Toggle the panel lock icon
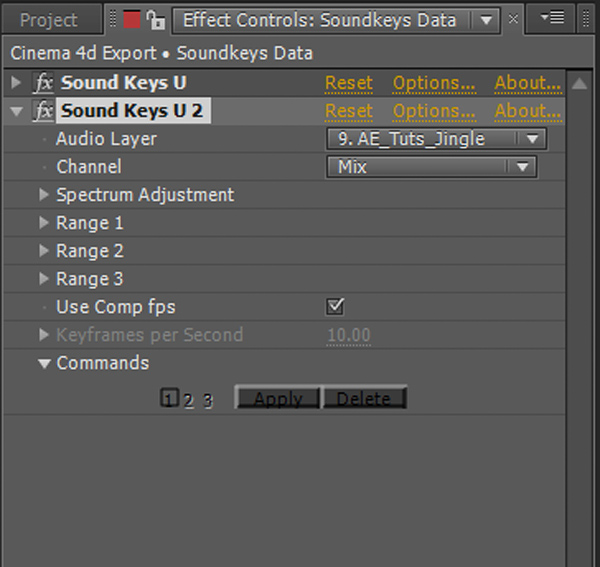The height and width of the screenshot is (567, 600). click(155, 20)
